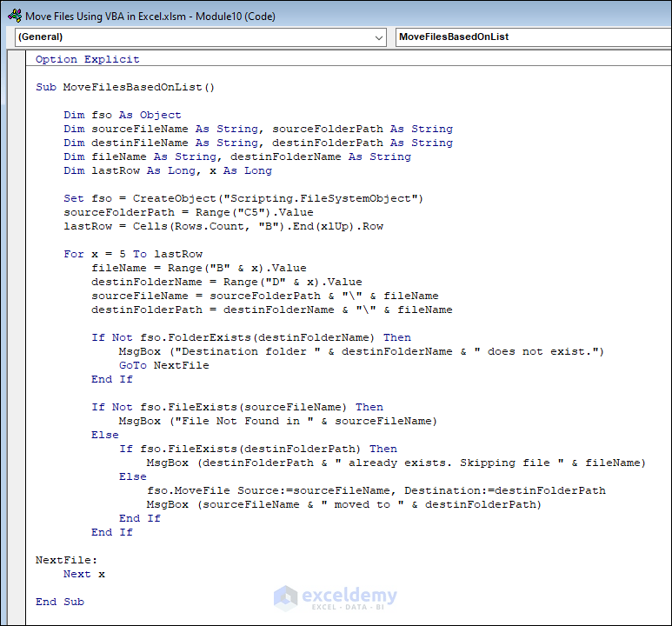Click the VBA module icon in title bar

pyautogui.click(x=15, y=16)
